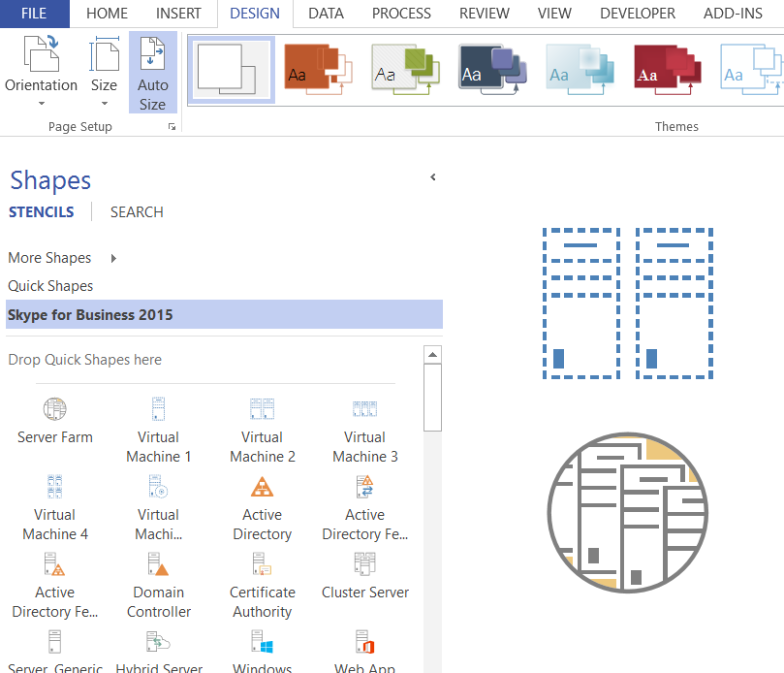This screenshot has width=784, height=673.
Task: Switch to SEARCH in Shapes pane
Action: coord(137,212)
